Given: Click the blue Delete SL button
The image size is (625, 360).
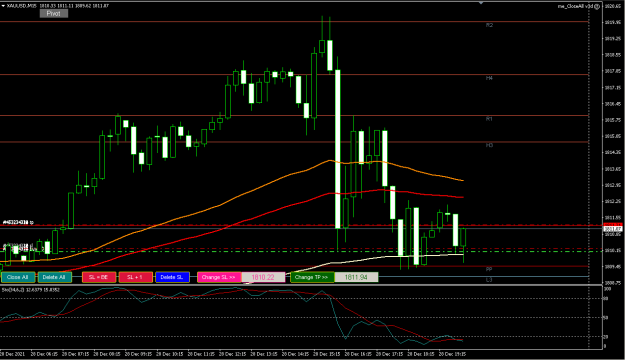Looking at the screenshot, I should 172,277.
